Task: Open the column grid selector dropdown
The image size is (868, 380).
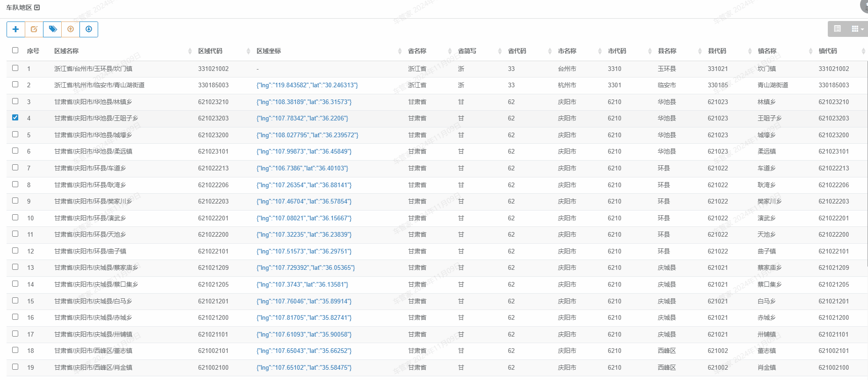Action: [857, 29]
